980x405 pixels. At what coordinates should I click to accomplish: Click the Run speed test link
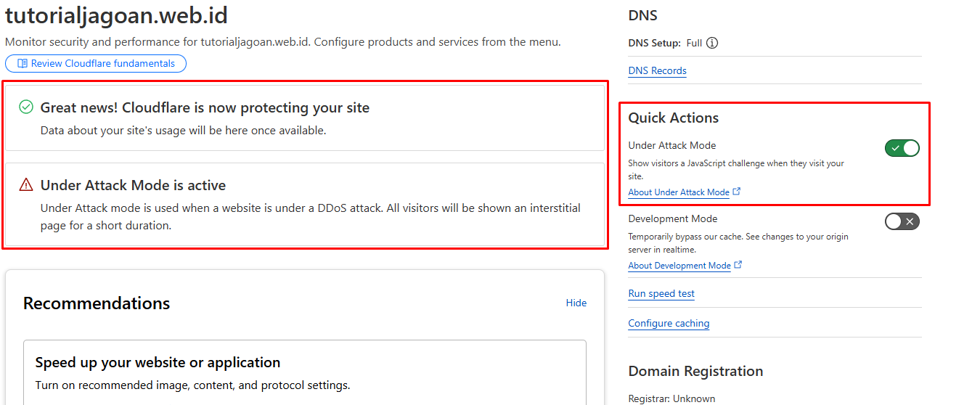click(661, 293)
